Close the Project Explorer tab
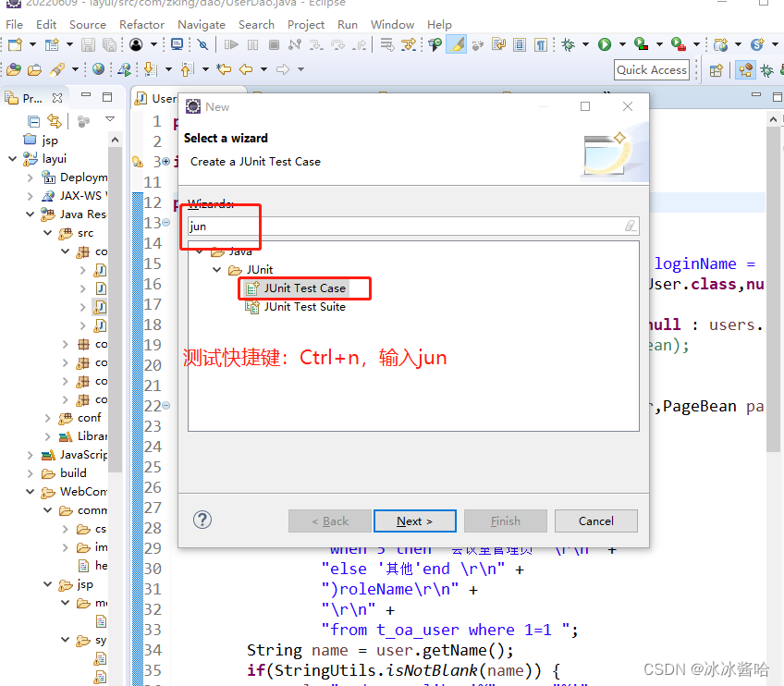 coord(57,98)
